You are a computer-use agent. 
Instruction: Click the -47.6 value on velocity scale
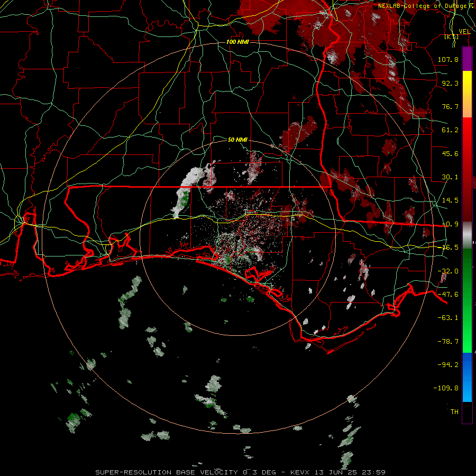(448, 295)
